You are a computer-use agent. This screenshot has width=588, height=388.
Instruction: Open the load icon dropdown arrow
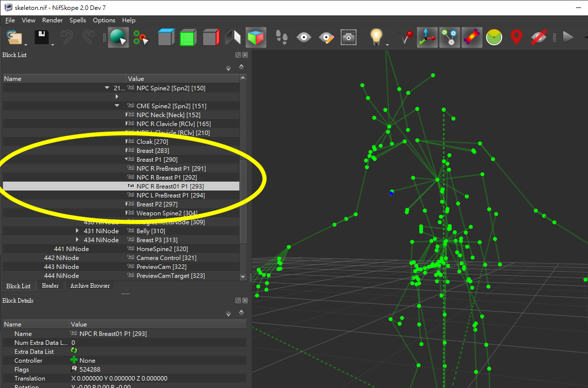(x=26, y=45)
